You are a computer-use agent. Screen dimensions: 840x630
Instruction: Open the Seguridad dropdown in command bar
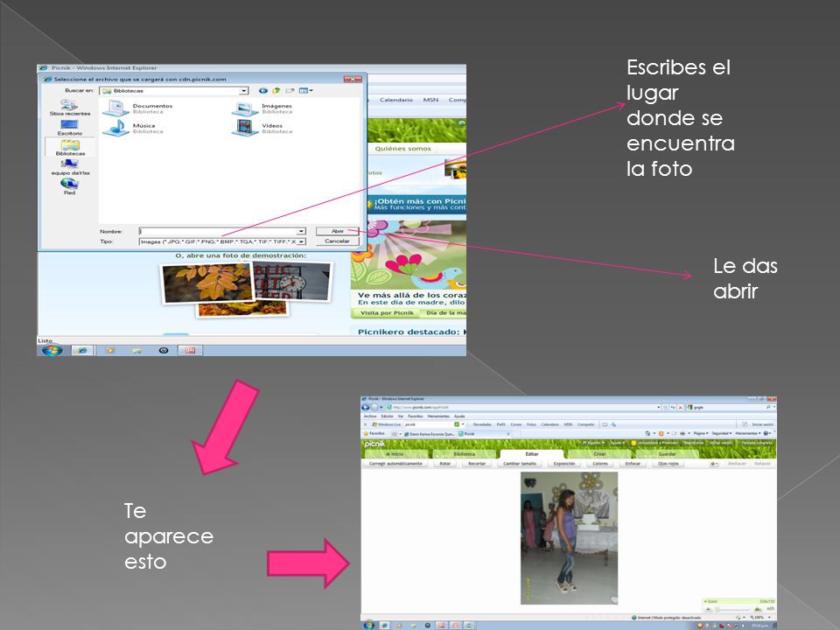[721, 433]
